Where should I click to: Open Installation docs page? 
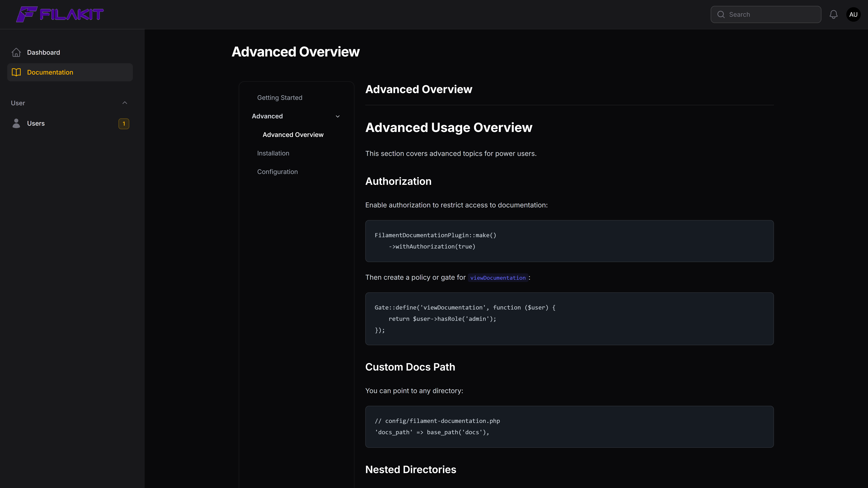point(273,153)
